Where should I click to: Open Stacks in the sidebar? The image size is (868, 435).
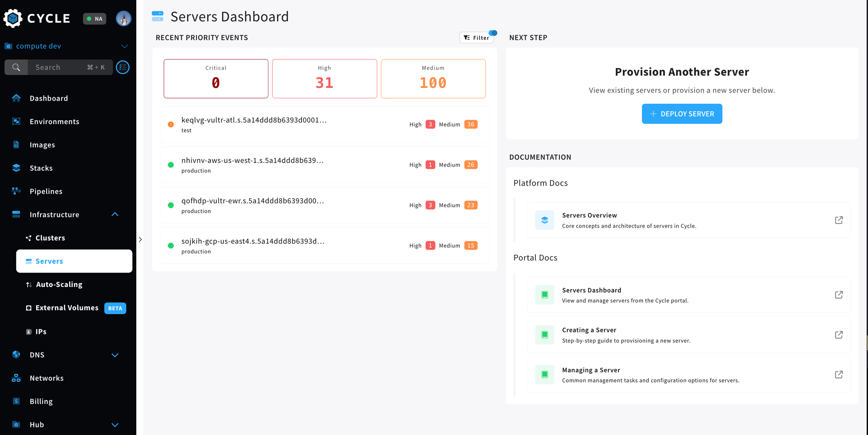[41, 168]
